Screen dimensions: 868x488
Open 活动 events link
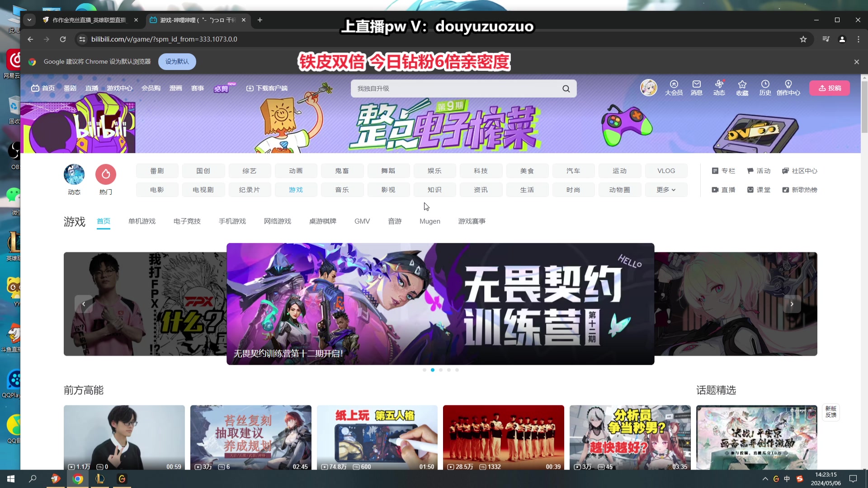tap(759, 171)
